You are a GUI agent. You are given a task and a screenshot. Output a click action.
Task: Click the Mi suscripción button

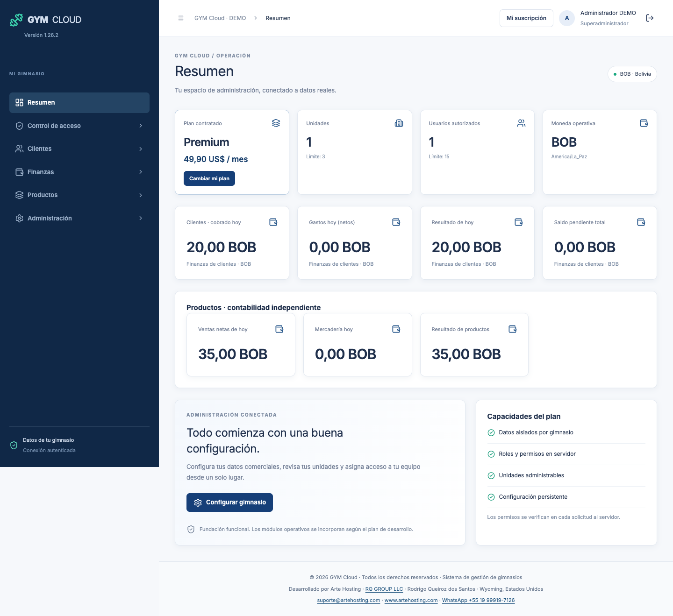point(526,18)
